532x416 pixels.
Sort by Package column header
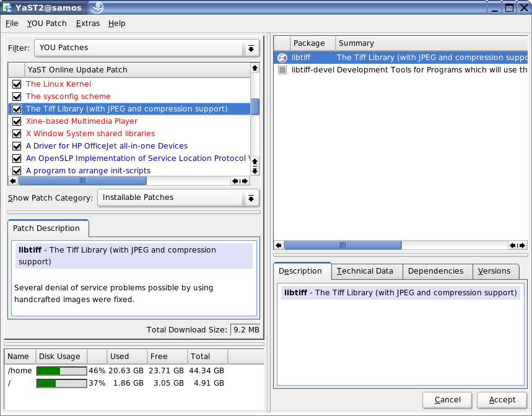point(313,43)
